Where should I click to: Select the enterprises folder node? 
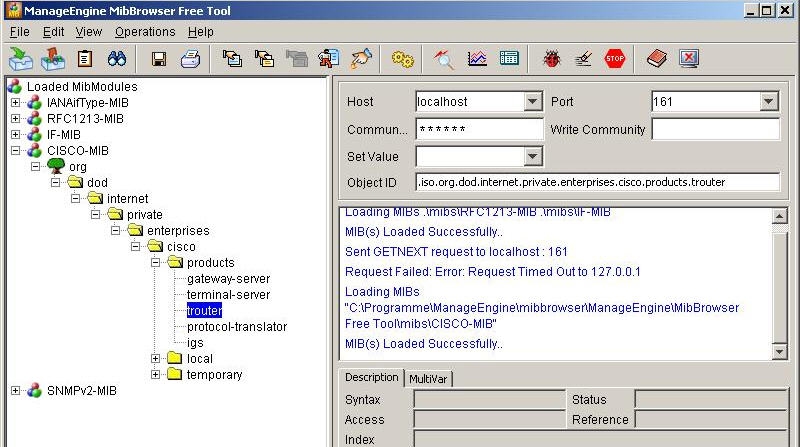pyautogui.click(x=178, y=231)
